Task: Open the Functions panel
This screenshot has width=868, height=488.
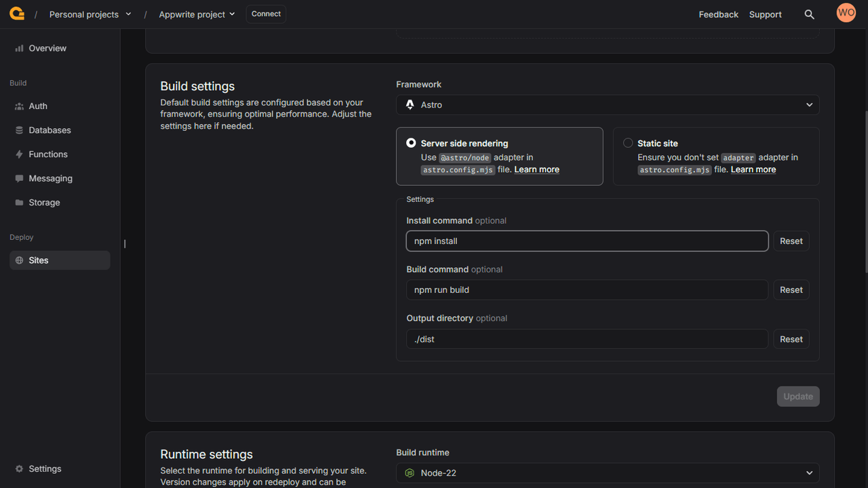Action: pyautogui.click(x=47, y=154)
